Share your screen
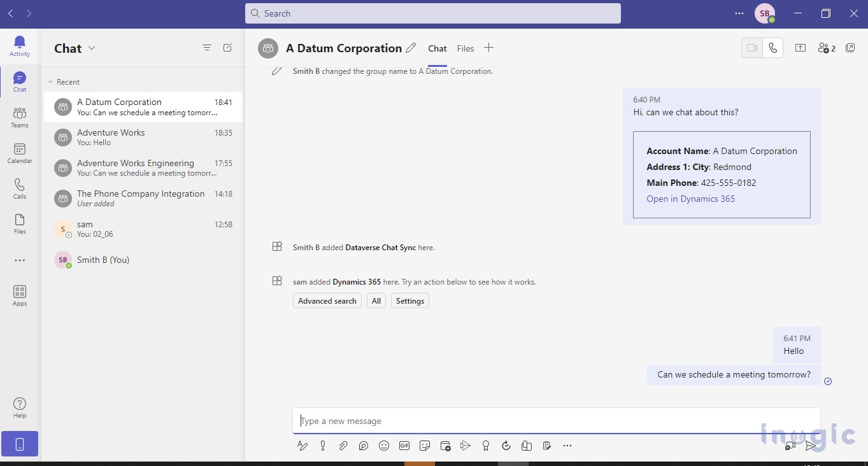This screenshot has height=466, width=868. click(x=800, y=48)
